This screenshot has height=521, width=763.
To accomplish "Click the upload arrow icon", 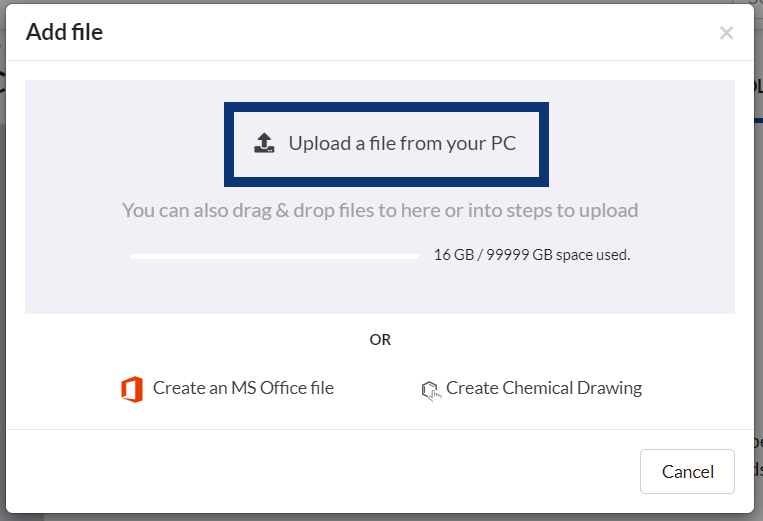I will point(264,143).
